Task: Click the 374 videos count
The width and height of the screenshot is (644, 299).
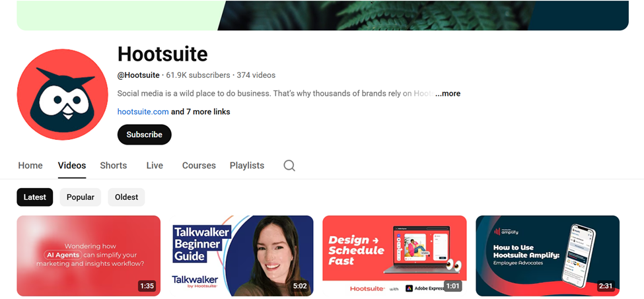Action: tap(256, 75)
